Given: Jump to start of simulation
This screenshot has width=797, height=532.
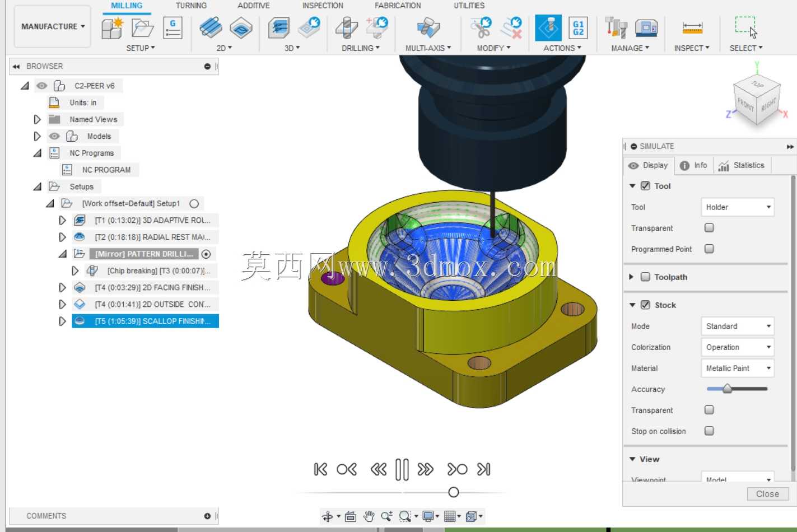Looking at the screenshot, I should [320, 469].
